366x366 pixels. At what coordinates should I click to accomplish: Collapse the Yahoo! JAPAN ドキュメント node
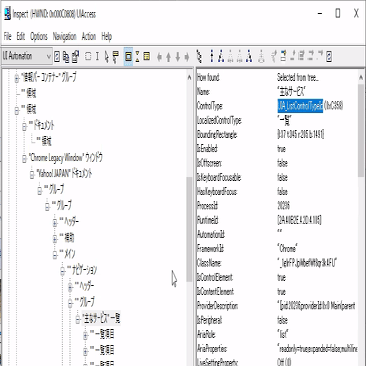click(x=32, y=175)
